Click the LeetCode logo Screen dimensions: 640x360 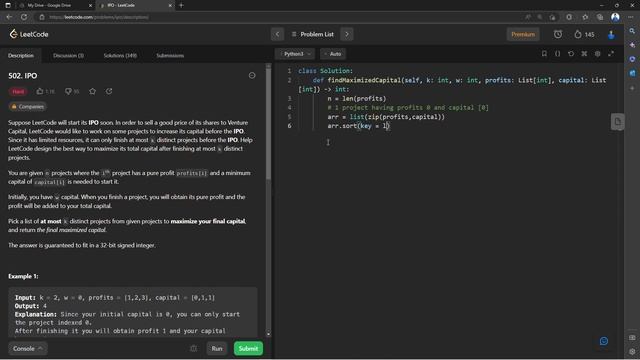tap(29, 34)
